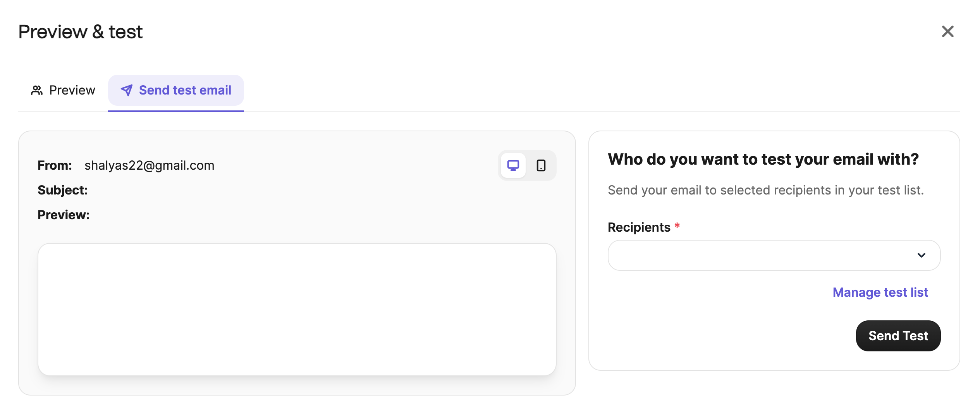This screenshot has width=980, height=406.
Task: Click the sender address shalyas22@gmail.com
Action: click(x=149, y=165)
